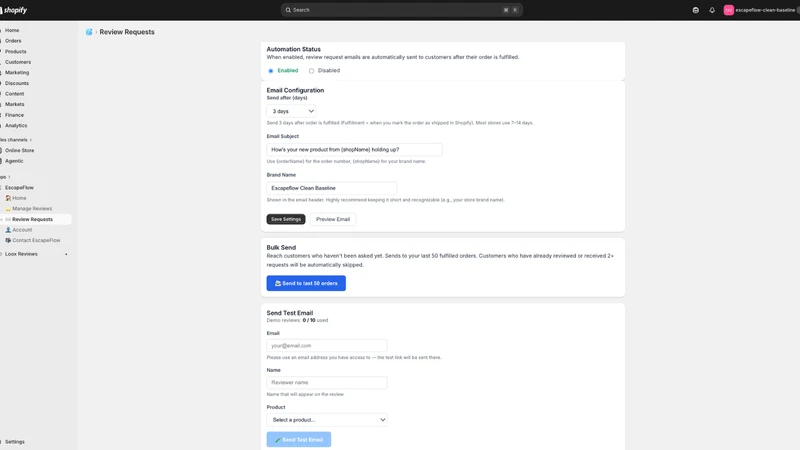The height and width of the screenshot is (450, 800).
Task: Open the escapeflow-clean-baseline store menu
Action: click(761, 10)
